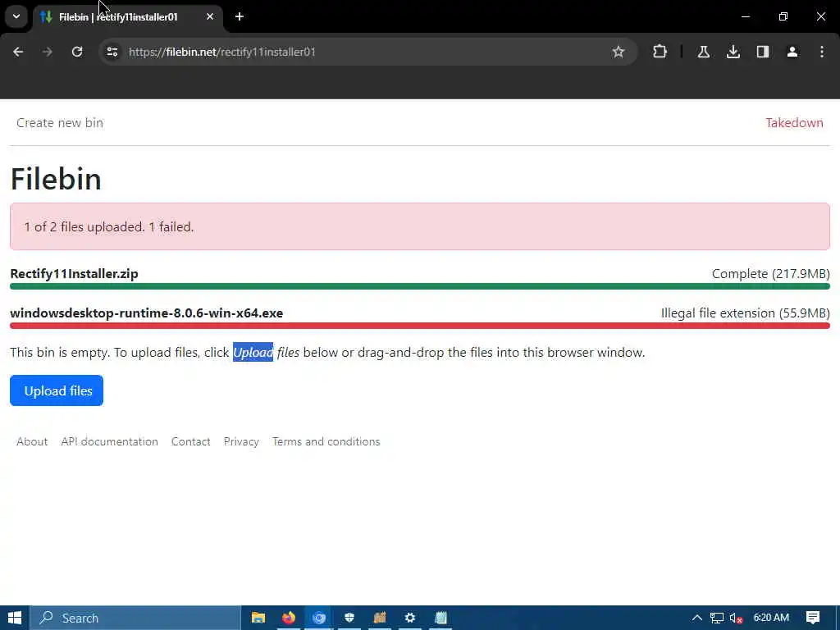This screenshot has width=840, height=630.
Task: Bookmark this page with the star
Action: point(619,52)
